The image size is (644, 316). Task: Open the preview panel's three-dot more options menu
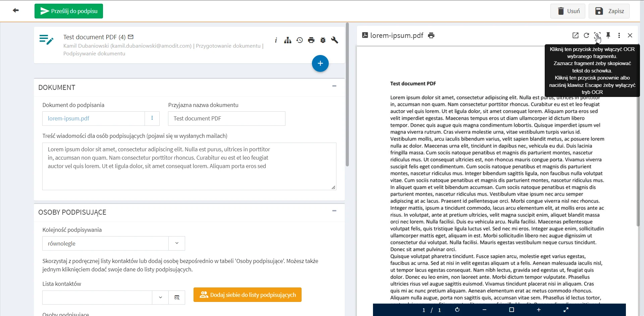(x=619, y=35)
